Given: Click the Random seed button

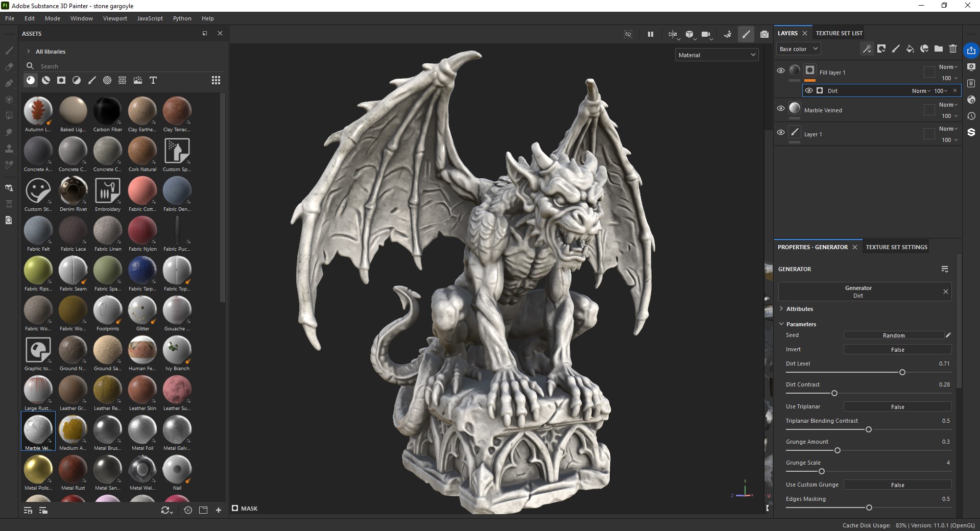Looking at the screenshot, I should (x=894, y=335).
